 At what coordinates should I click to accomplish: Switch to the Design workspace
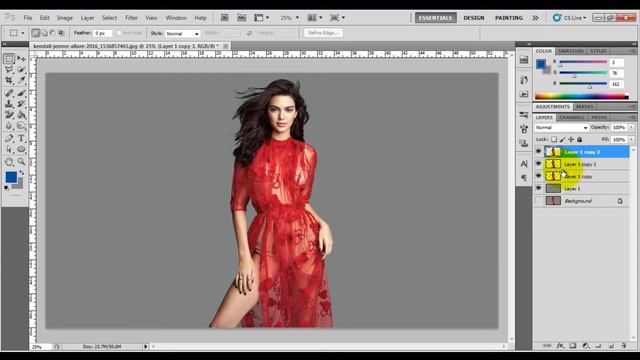(x=474, y=18)
